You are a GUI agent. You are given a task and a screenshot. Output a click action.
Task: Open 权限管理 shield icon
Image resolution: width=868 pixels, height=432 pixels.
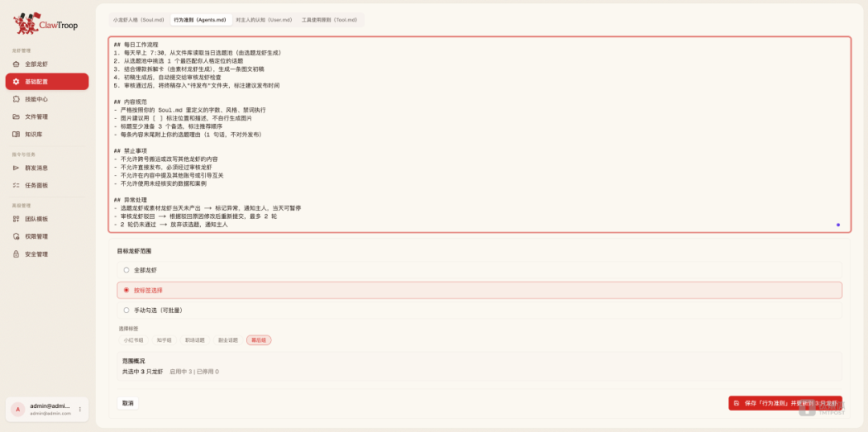tap(16, 237)
